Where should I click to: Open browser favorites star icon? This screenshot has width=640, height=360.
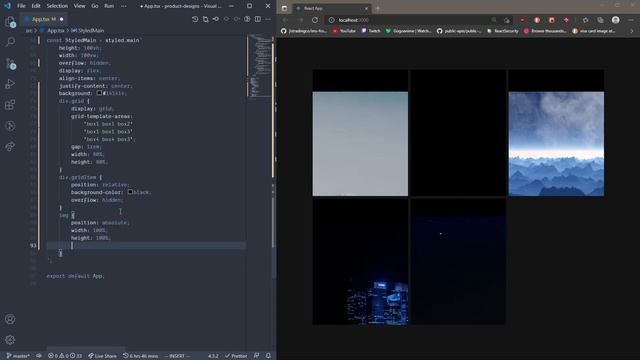click(586, 20)
